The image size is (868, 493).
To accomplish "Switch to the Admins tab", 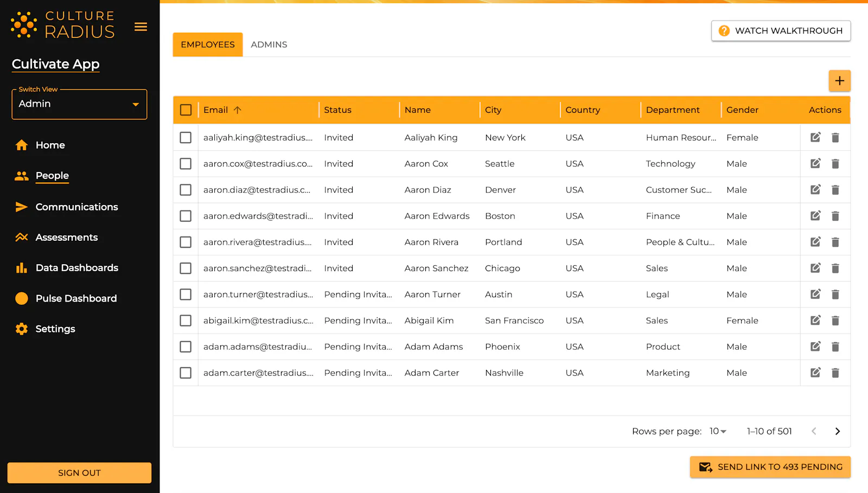I will (269, 44).
